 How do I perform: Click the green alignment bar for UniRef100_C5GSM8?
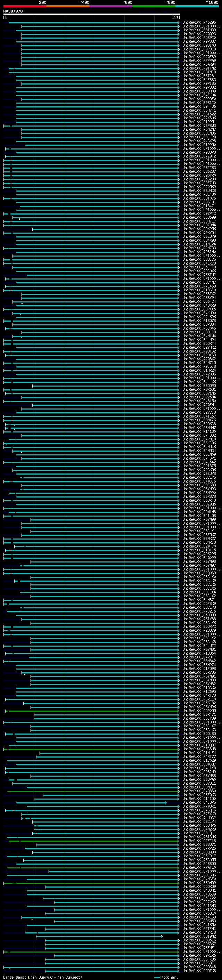91,749
